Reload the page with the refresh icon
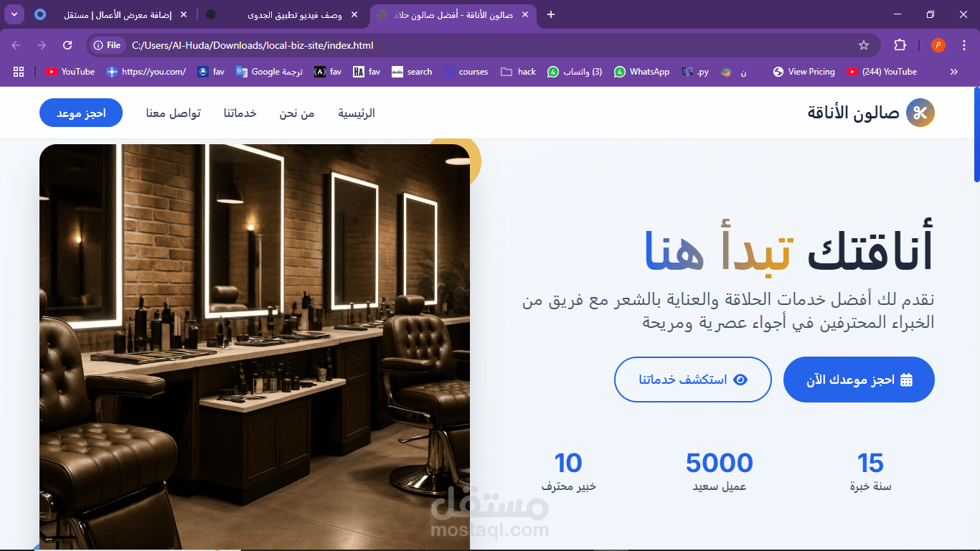This screenshot has width=980, height=551. tap(67, 45)
